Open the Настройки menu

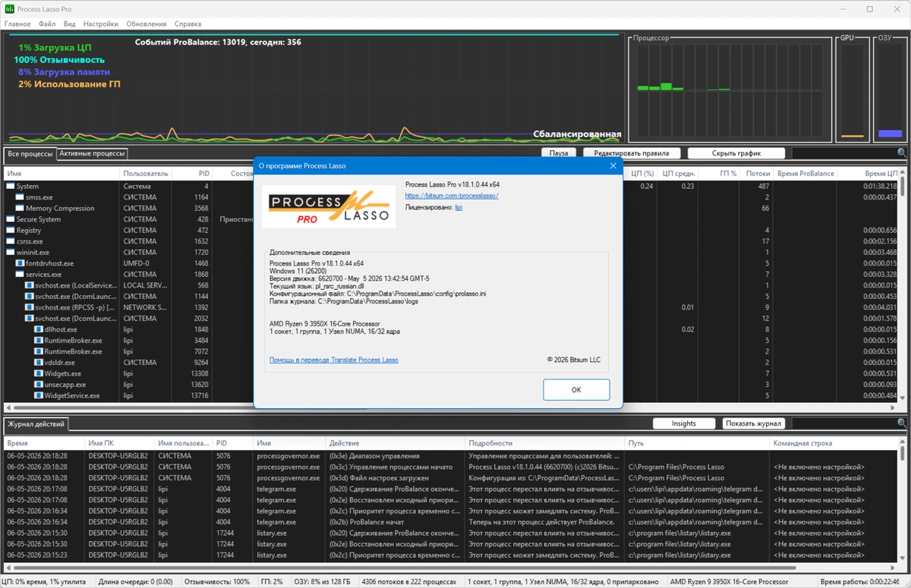[100, 24]
